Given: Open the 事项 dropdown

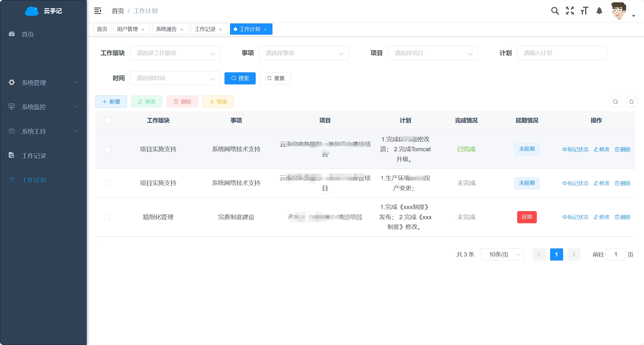Looking at the screenshot, I should coord(304,53).
